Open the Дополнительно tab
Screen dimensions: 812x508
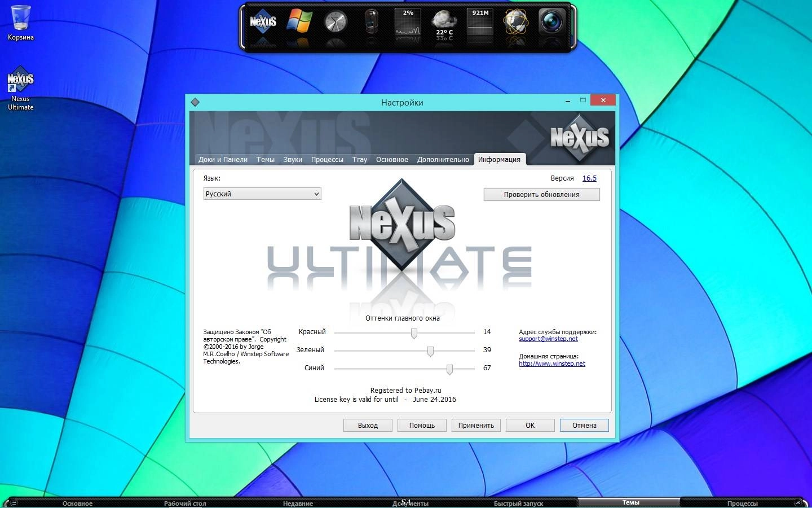pyautogui.click(x=443, y=160)
